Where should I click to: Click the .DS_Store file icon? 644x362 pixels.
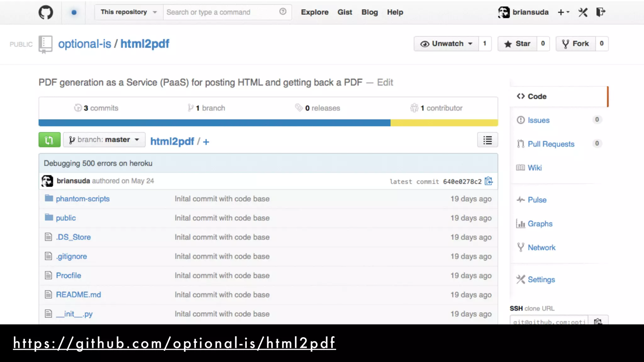pos(48,237)
